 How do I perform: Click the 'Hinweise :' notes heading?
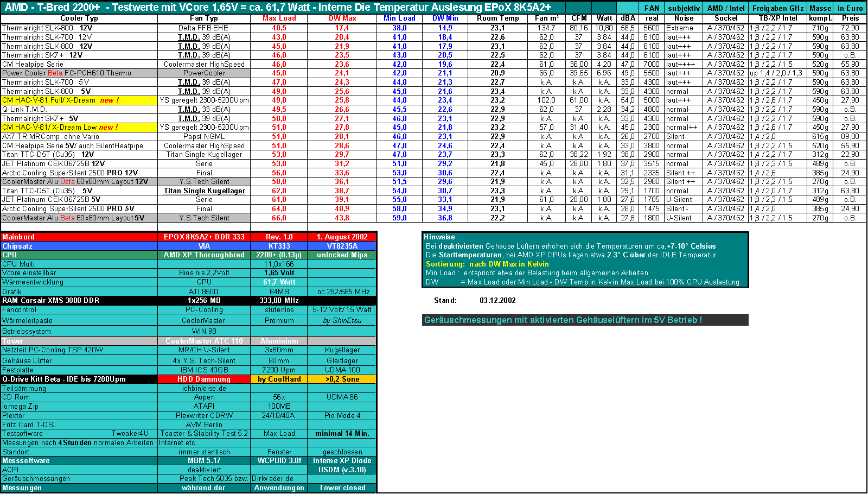441,237
